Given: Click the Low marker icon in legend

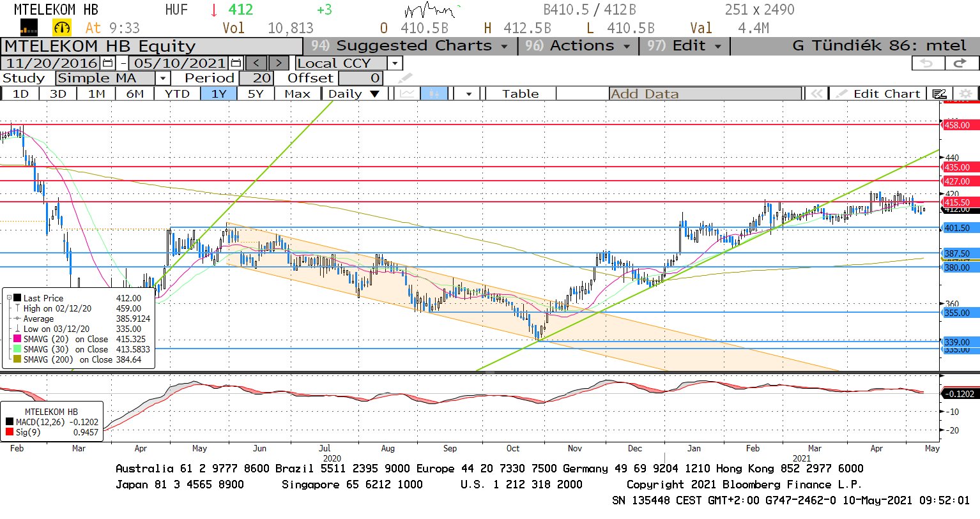Looking at the screenshot, I should point(17,329).
